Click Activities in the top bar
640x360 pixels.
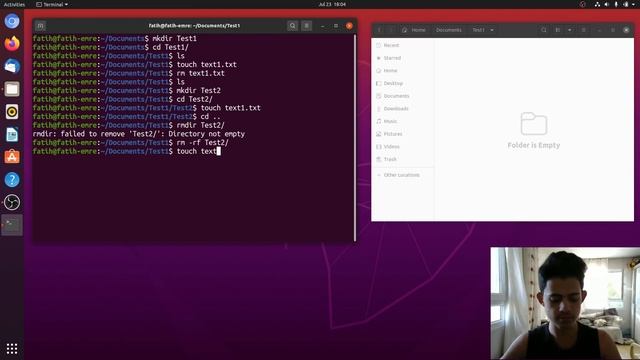coord(14,4)
